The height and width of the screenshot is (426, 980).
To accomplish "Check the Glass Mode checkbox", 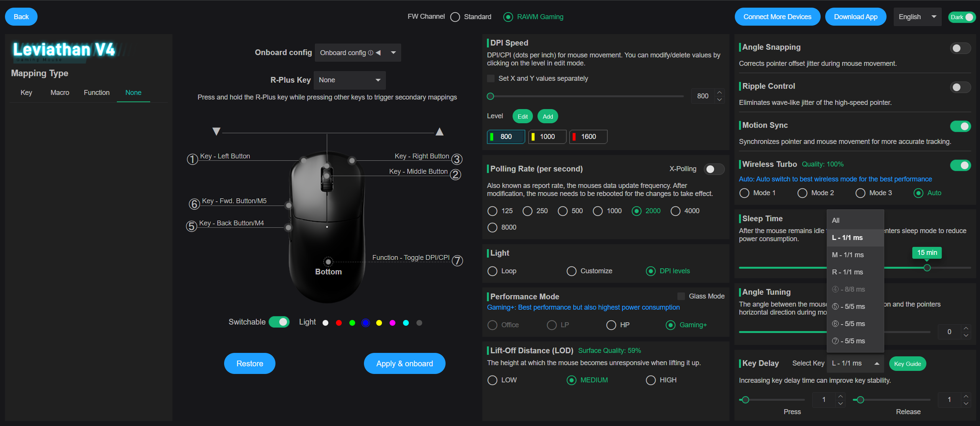I will [x=681, y=296].
